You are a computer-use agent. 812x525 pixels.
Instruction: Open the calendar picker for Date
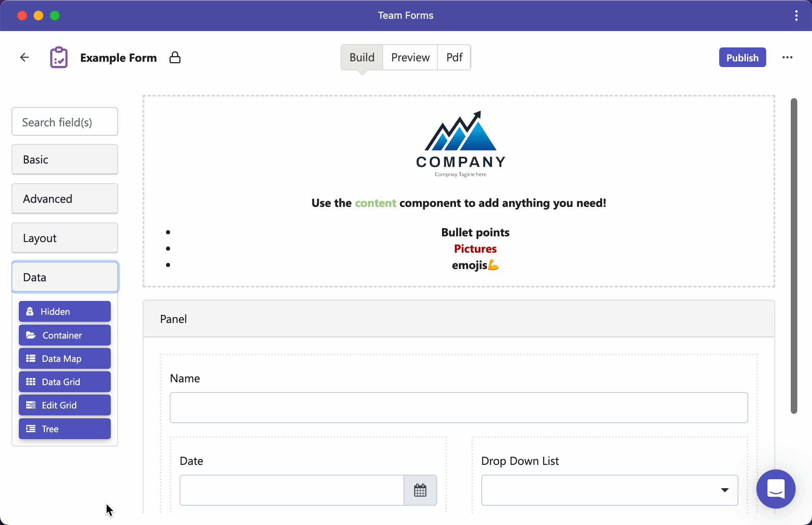coord(420,490)
